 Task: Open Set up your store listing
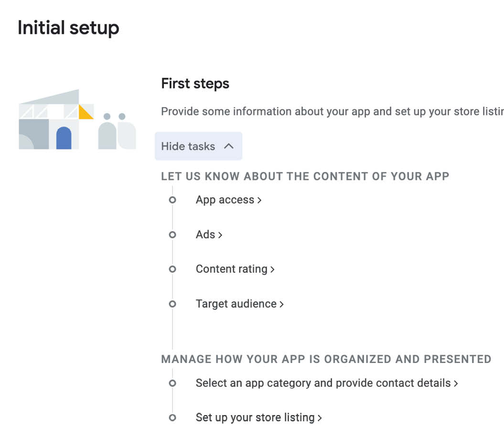coord(259,417)
